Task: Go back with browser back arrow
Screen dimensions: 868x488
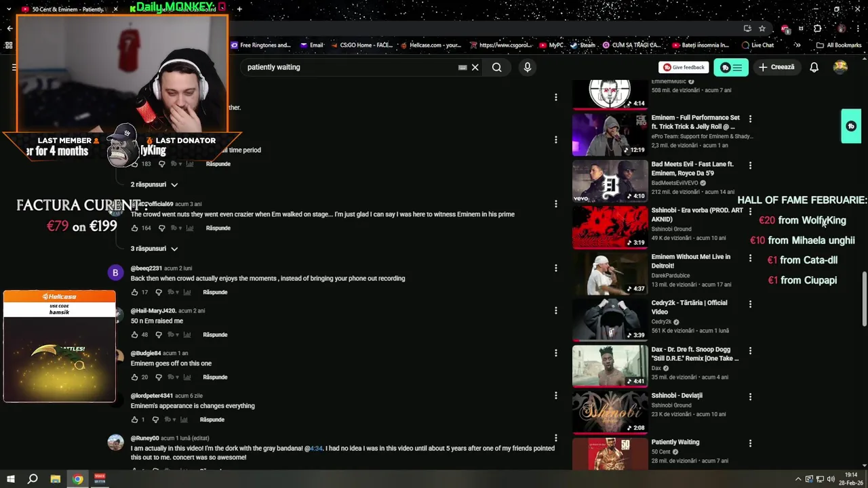Action: pos(9,28)
